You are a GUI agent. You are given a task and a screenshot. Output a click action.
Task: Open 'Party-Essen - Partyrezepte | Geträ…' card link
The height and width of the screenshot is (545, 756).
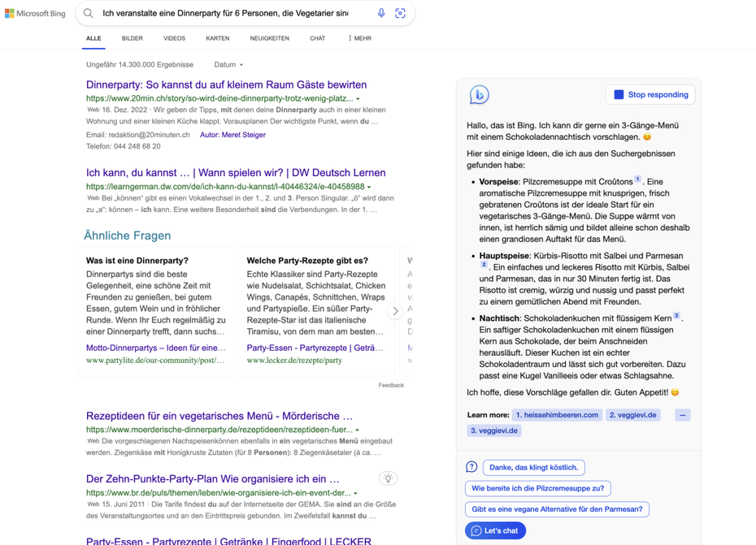coord(315,348)
